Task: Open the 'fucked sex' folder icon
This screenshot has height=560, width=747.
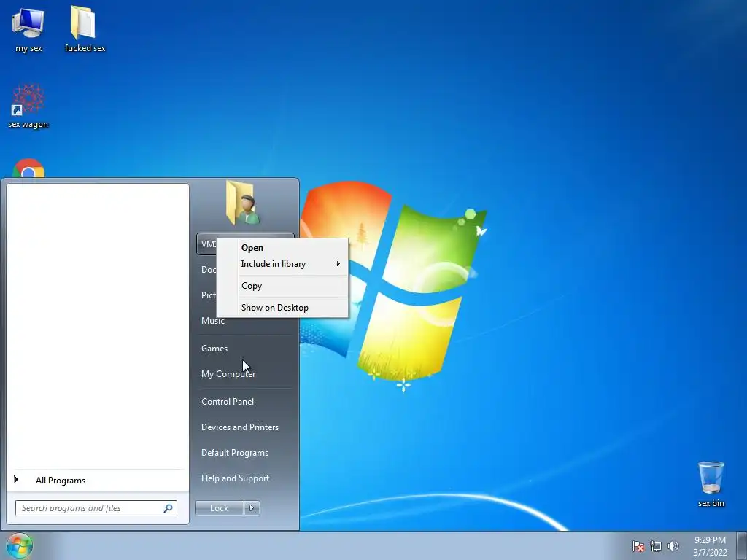Action: [x=85, y=28]
